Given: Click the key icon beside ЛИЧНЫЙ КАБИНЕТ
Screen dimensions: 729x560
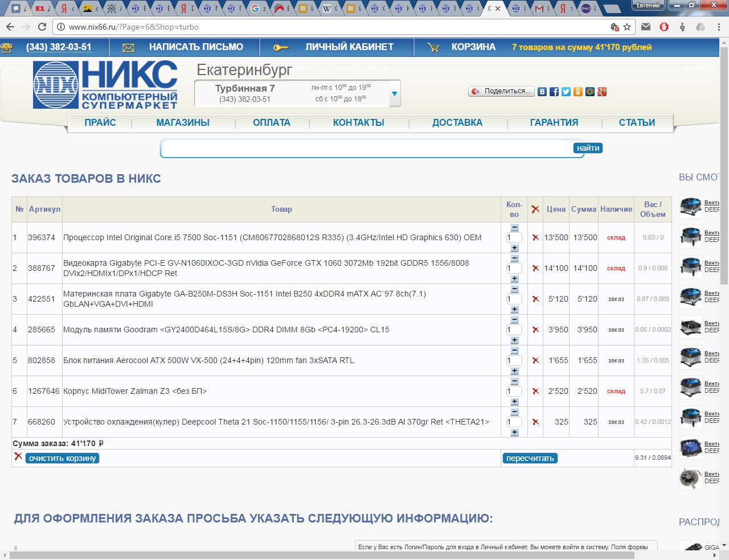Looking at the screenshot, I should [x=281, y=48].
